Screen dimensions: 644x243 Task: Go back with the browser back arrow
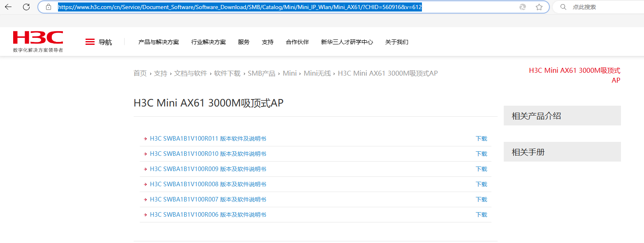pyautogui.click(x=8, y=7)
